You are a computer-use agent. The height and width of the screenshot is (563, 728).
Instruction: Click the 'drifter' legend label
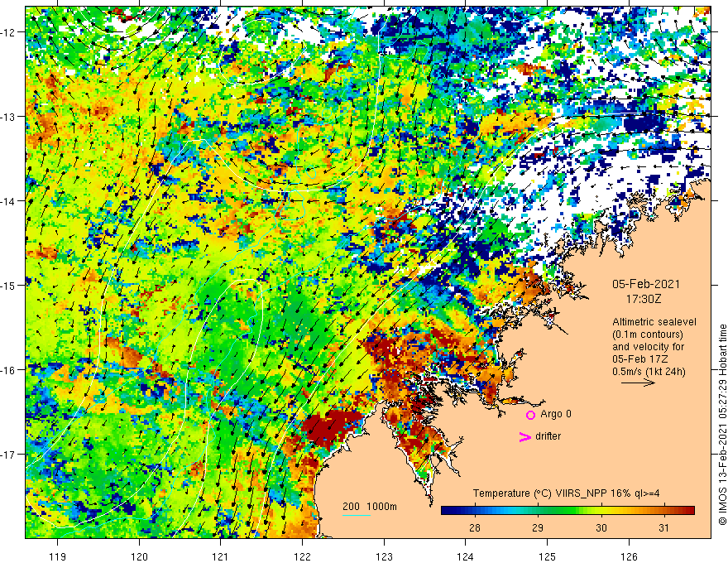pos(548,436)
